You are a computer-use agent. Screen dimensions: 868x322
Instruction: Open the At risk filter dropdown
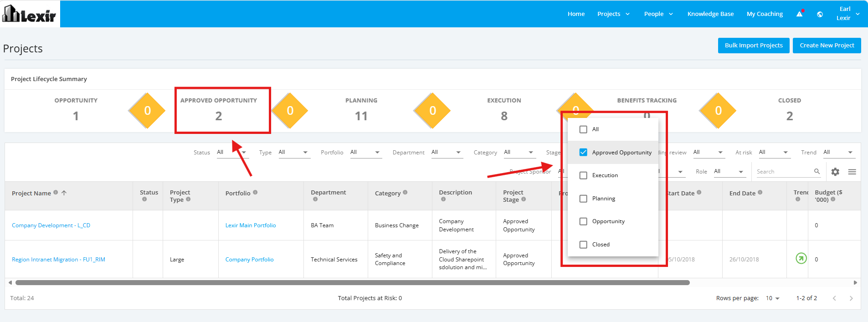[774, 153]
